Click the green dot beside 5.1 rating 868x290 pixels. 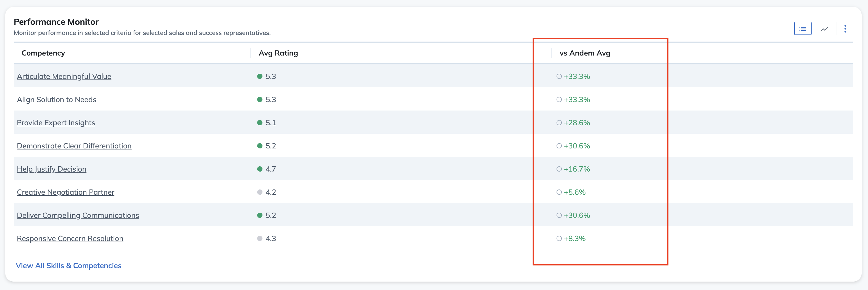tap(260, 123)
